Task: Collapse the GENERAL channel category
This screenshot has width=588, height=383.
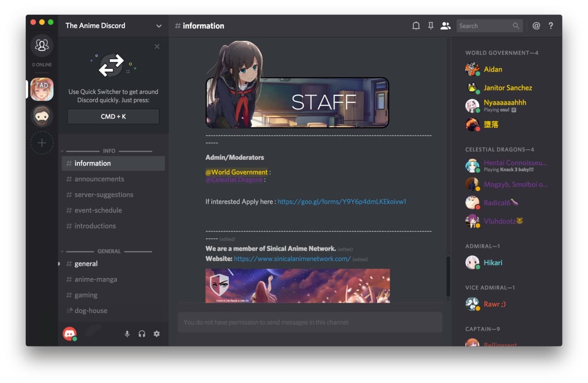Action: [x=109, y=251]
